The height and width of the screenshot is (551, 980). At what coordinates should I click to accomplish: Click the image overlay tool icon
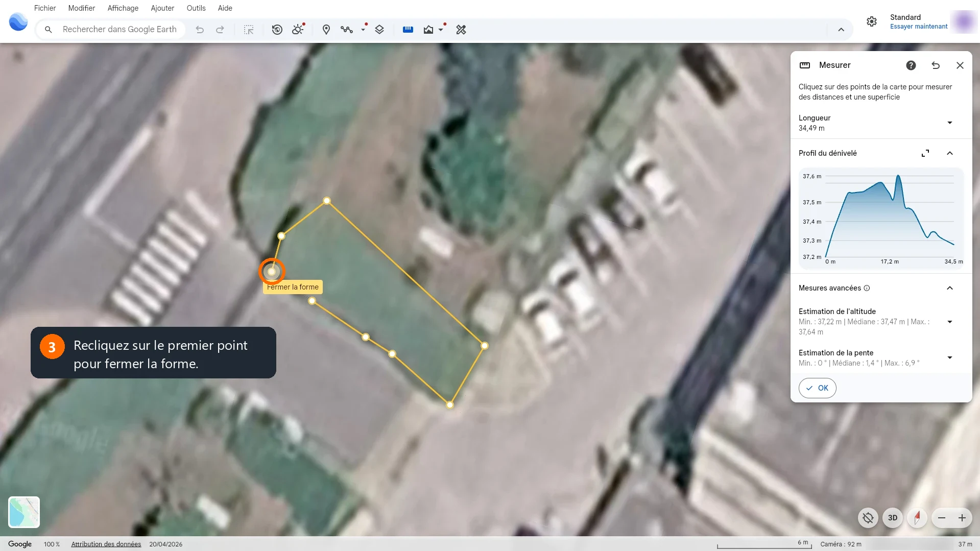point(428,30)
